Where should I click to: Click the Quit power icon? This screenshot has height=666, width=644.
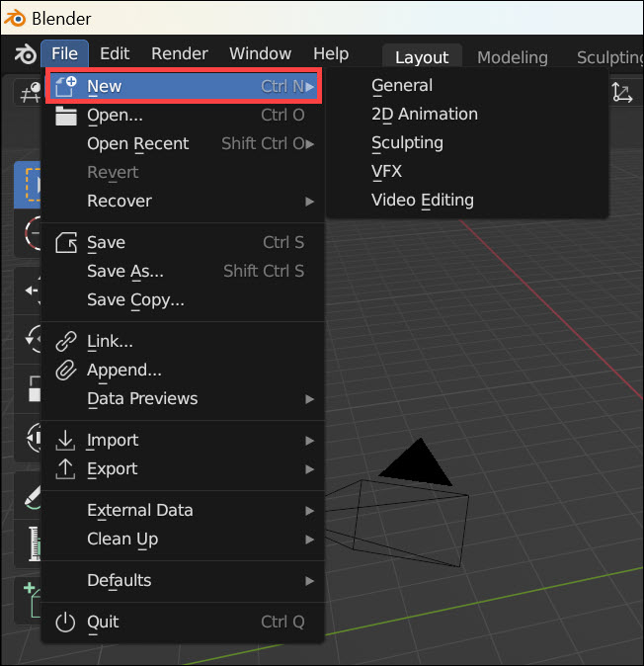(66, 622)
